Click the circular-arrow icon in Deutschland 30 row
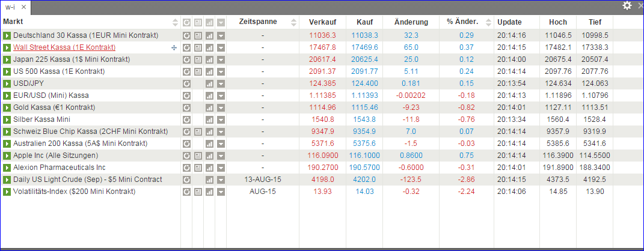 (186, 35)
